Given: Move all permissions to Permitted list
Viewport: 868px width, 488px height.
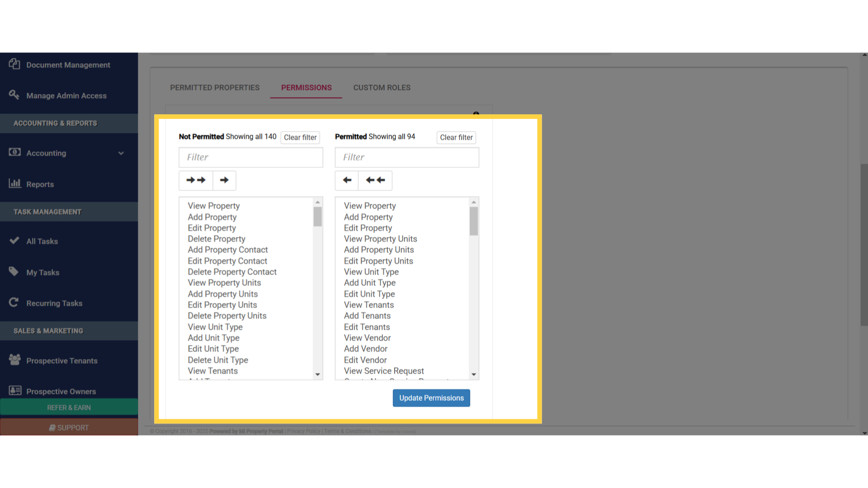Looking at the screenshot, I should [x=196, y=180].
